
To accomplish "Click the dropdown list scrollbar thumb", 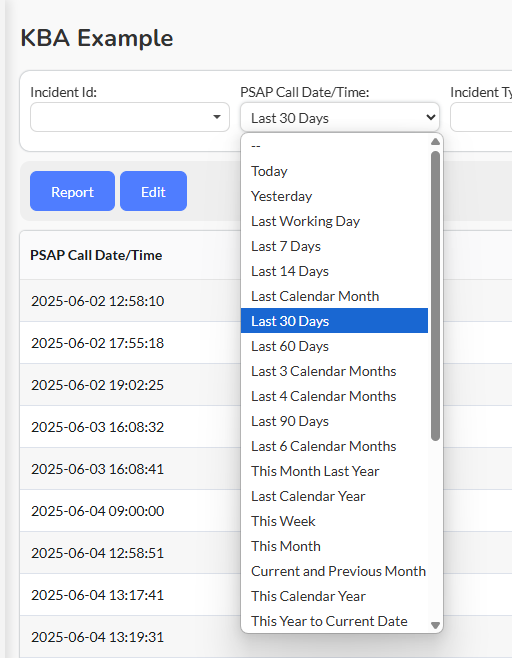I will (435, 296).
